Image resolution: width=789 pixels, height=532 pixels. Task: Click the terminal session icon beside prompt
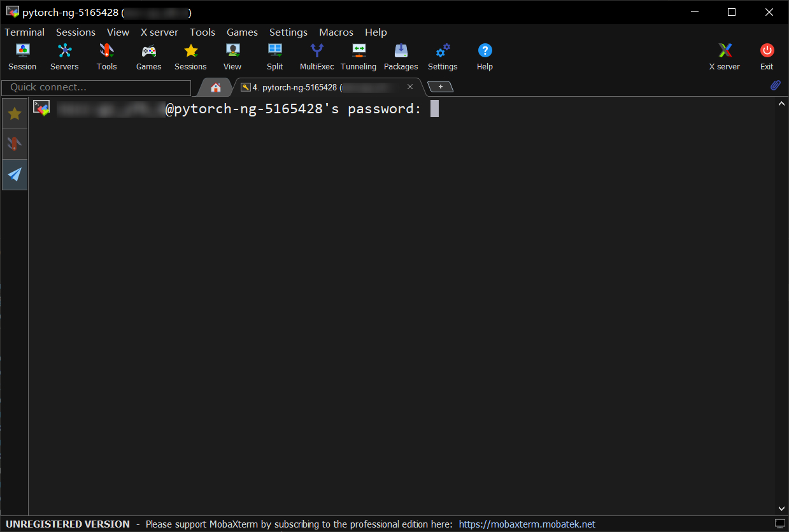[x=41, y=108]
